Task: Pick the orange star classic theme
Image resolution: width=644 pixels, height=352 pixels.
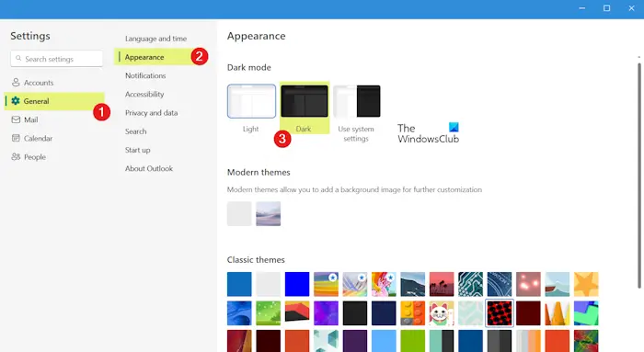Action: pos(586,284)
